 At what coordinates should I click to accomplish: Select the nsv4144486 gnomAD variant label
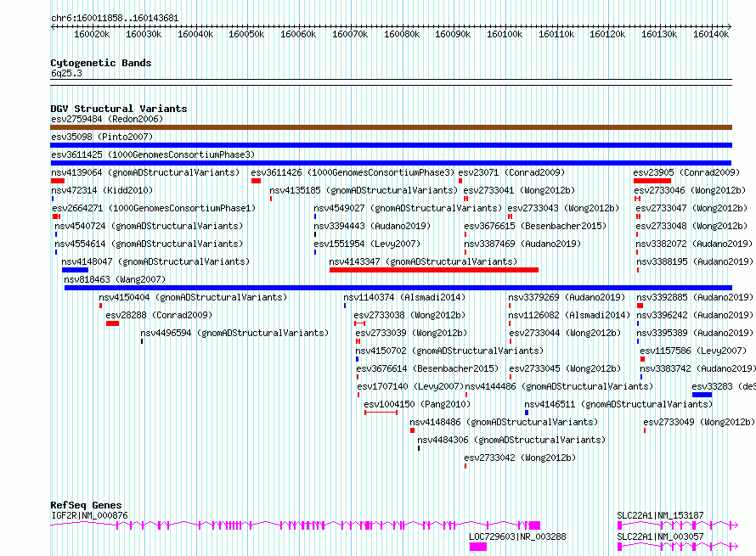[x=559, y=386]
